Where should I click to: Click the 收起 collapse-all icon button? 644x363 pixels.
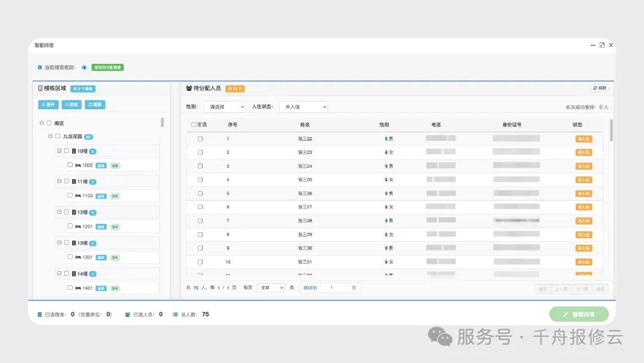point(72,104)
